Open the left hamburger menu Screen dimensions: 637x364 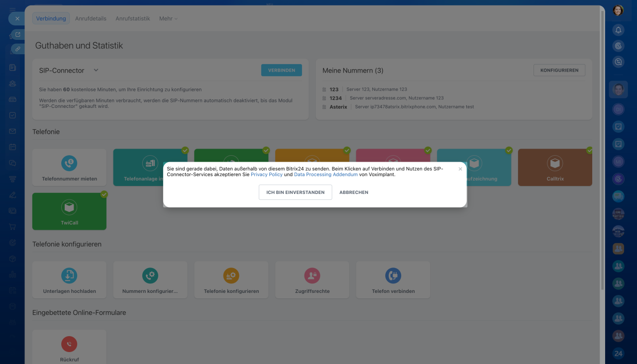pos(12,9)
